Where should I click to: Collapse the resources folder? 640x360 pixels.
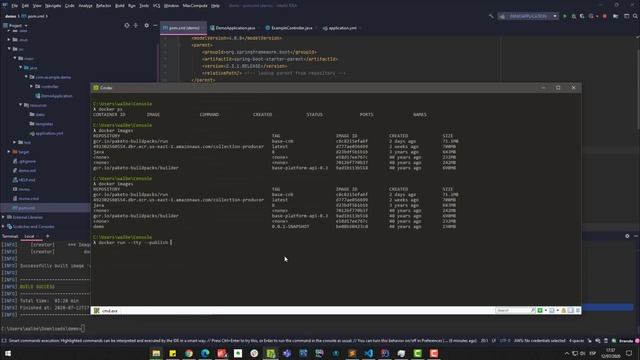pos(20,105)
